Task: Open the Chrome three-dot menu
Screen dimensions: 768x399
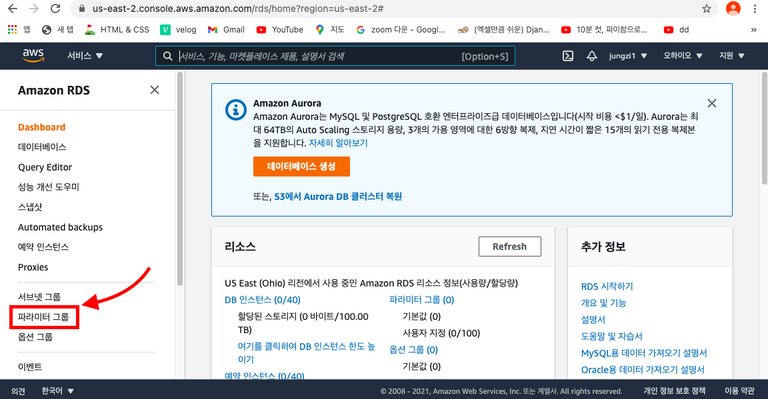Action: (x=755, y=8)
